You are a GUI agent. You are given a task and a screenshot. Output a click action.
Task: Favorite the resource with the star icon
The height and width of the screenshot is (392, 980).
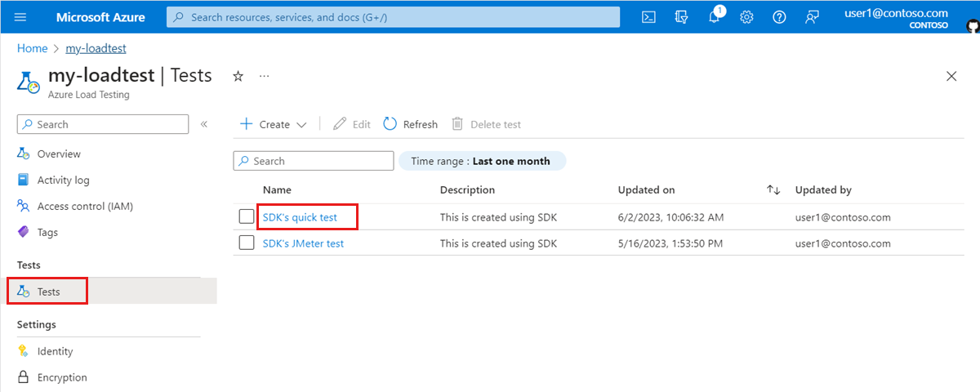click(238, 76)
